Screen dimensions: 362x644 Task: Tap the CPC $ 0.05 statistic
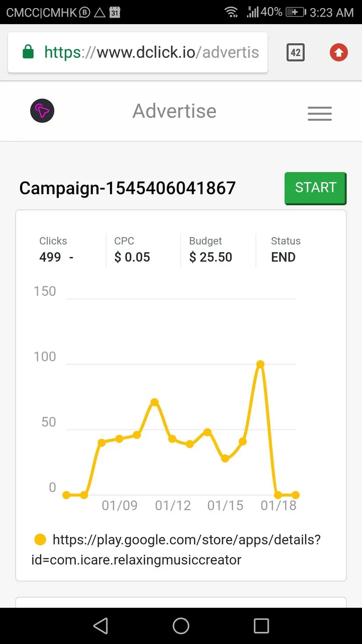click(x=132, y=250)
